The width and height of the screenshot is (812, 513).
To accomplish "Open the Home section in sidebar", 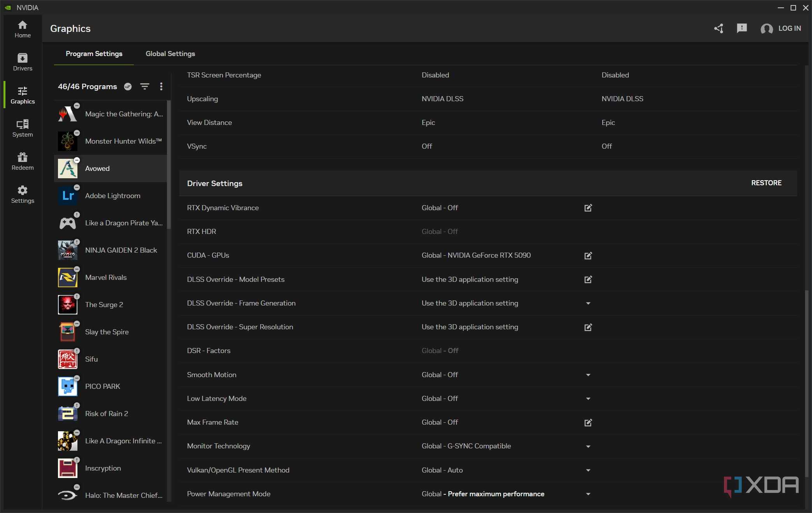I will [23, 29].
